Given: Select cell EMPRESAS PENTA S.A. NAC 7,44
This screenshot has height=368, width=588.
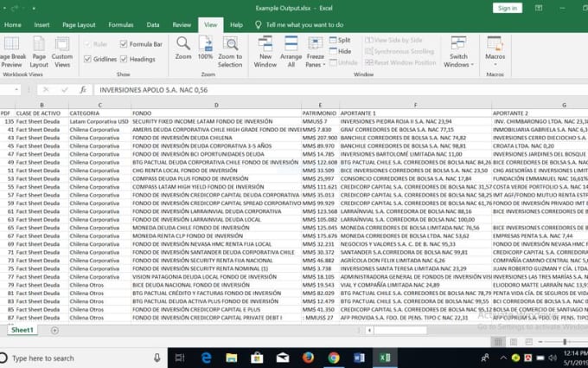Looking at the screenshot, I should (x=540, y=236).
